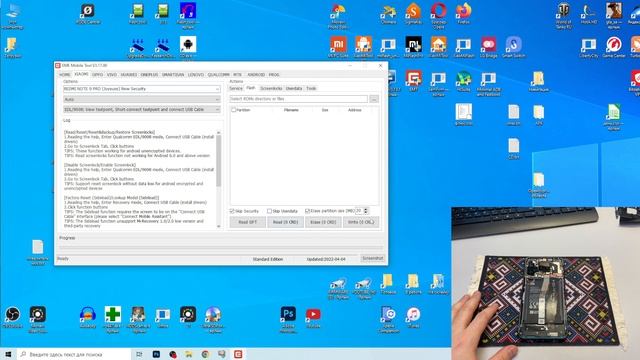Click red DMR tool icon in taskbar
Image resolution: width=640 pixels, height=360 pixels.
238,354
